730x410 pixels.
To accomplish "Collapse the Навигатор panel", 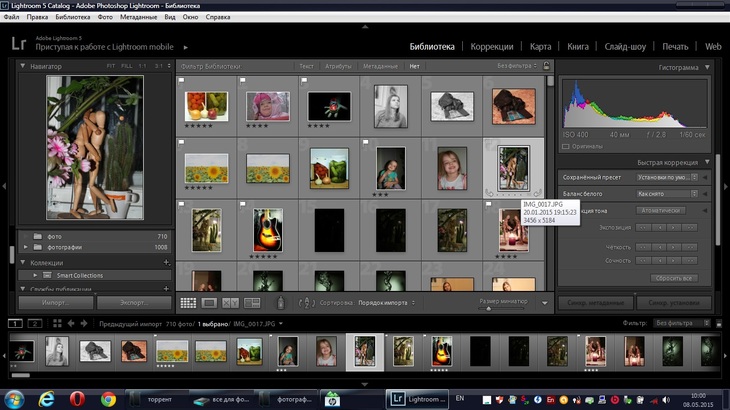I will point(22,66).
